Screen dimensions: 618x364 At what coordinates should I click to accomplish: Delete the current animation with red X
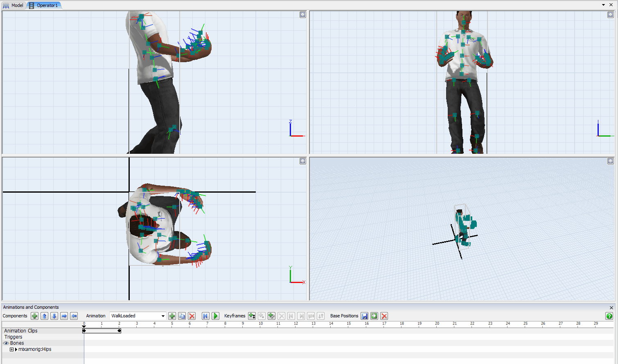192,316
